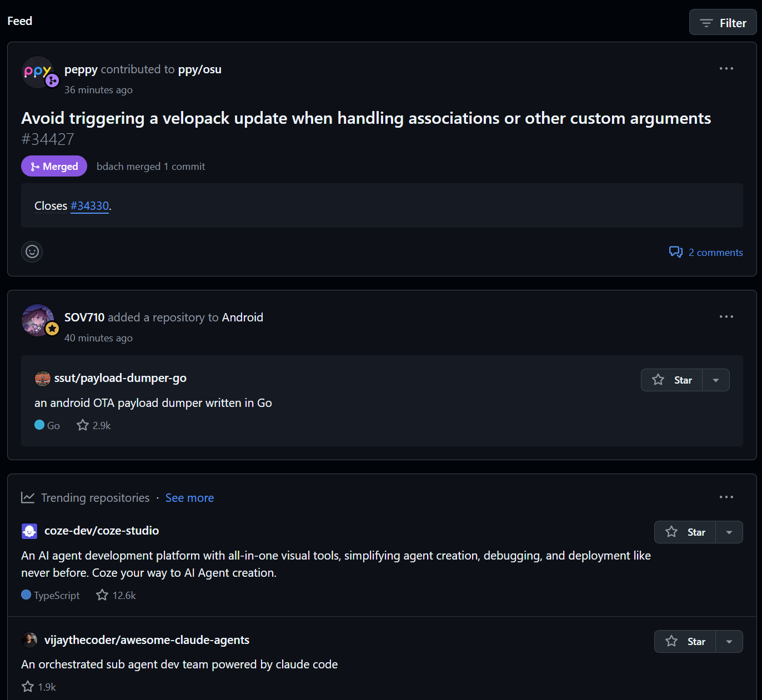Click the star count icon showing 2.9k

pos(82,425)
